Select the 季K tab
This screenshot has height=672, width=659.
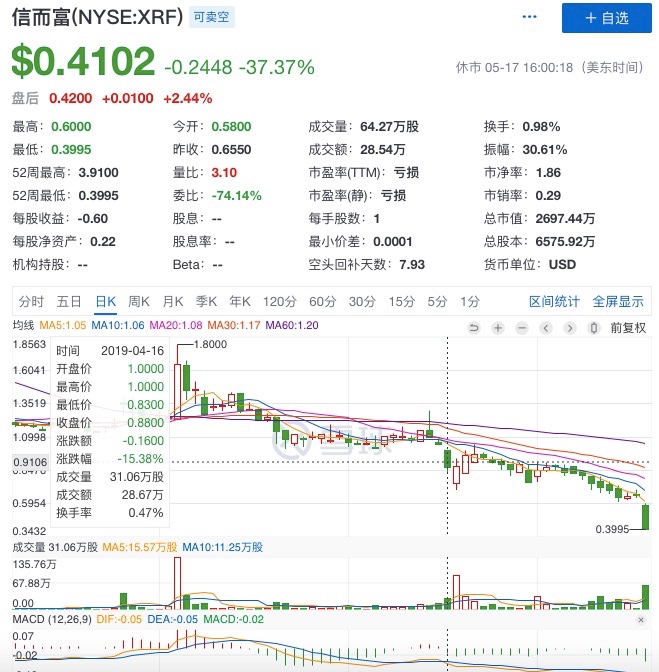[x=206, y=302]
